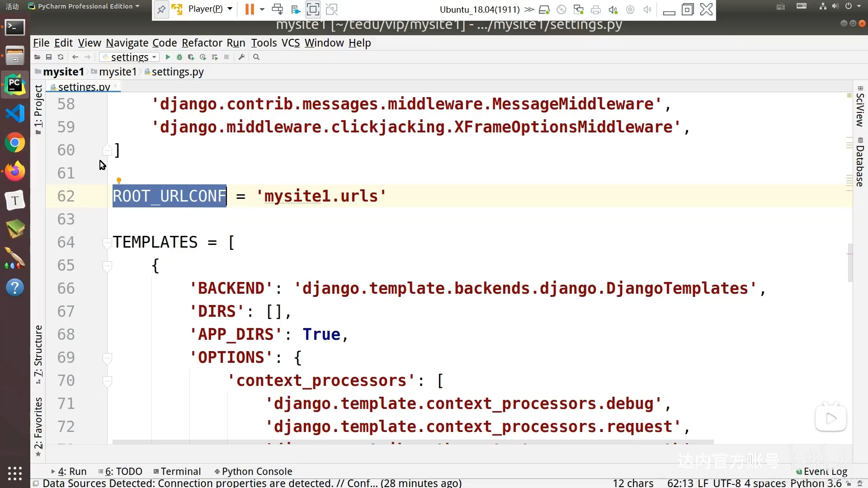The image size is (868, 488).
Task: Navigate back with the left arrow icon
Action: 75,57
